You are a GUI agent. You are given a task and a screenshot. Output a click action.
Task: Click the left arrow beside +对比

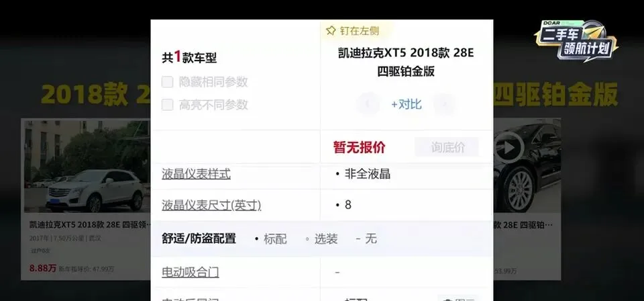coord(368,104)
